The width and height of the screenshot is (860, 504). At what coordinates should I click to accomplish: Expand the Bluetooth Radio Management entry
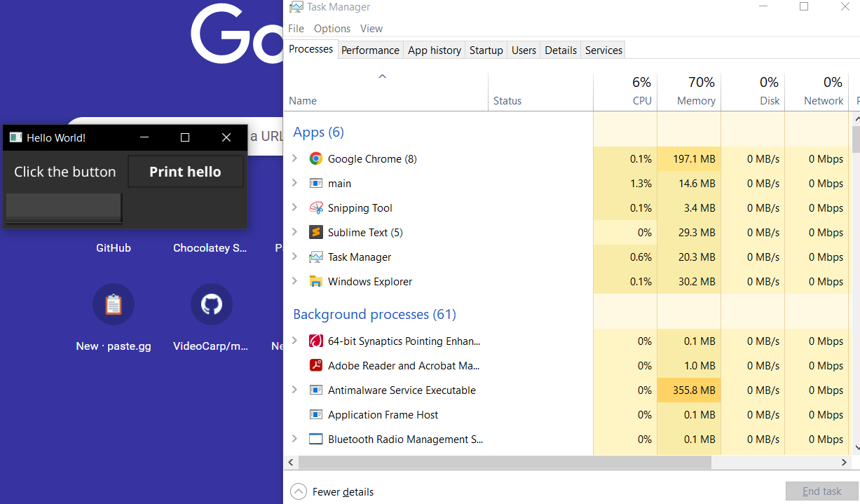point(295,439)
